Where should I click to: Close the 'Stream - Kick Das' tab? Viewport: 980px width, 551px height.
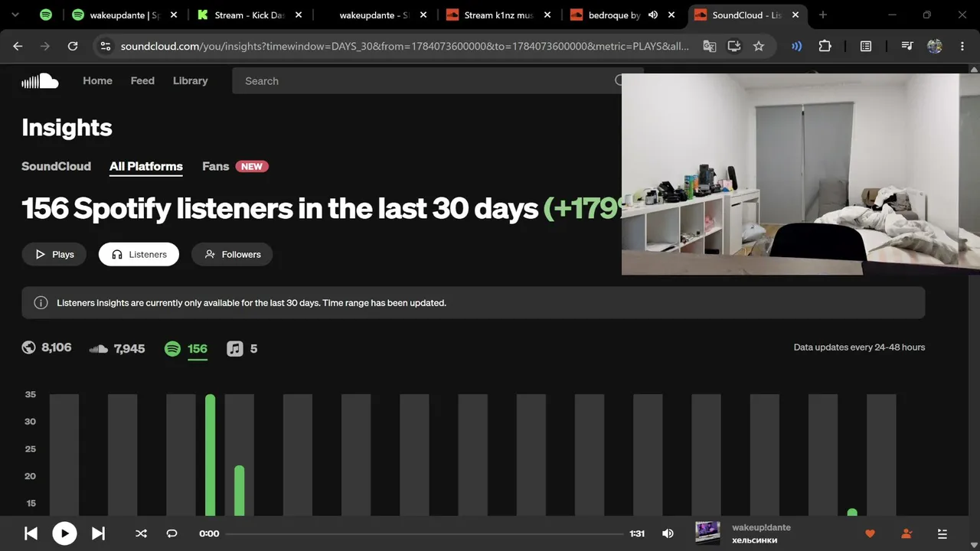click(299, 15)
